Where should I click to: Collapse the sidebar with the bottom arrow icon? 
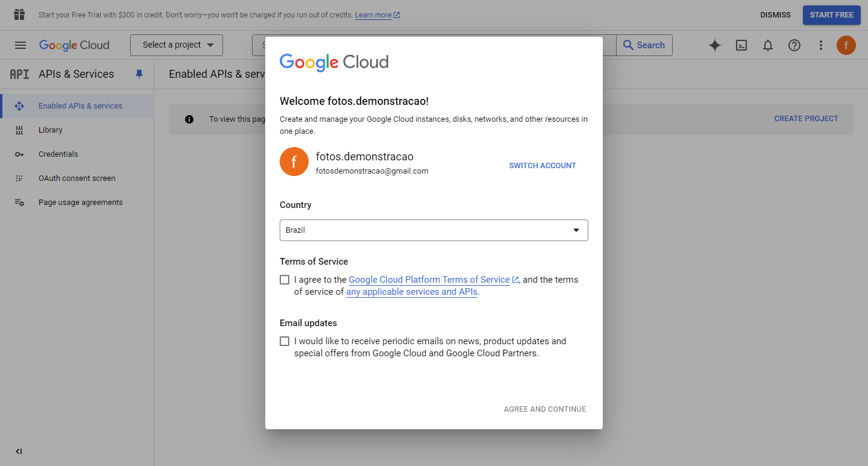(19, 452)
